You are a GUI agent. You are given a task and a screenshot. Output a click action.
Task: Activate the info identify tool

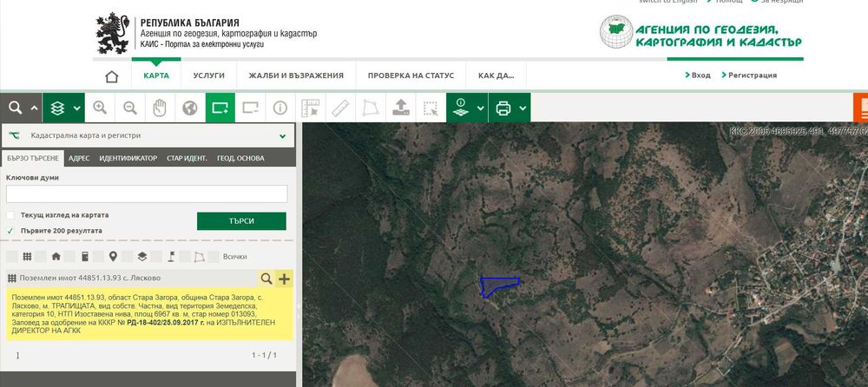(x=280, y=108)
